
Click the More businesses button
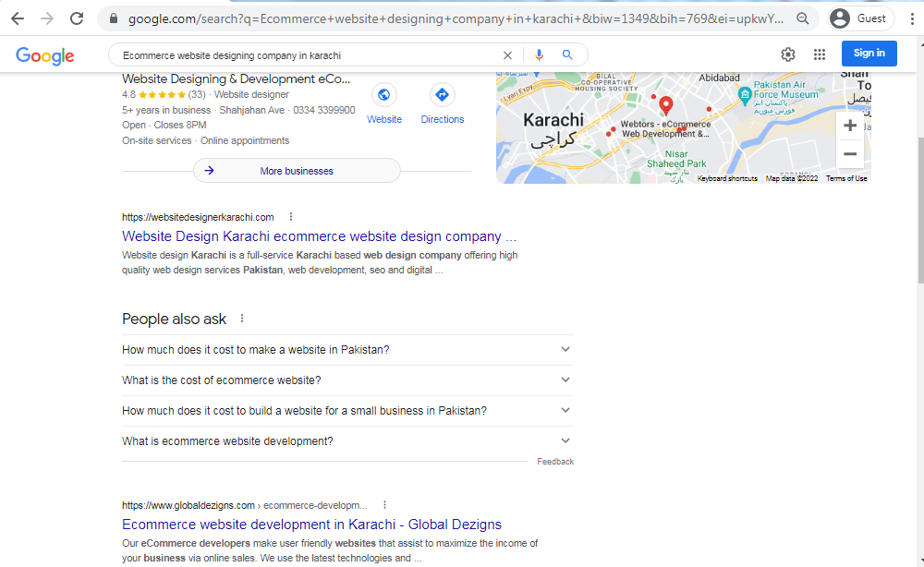tap(297, 171)
